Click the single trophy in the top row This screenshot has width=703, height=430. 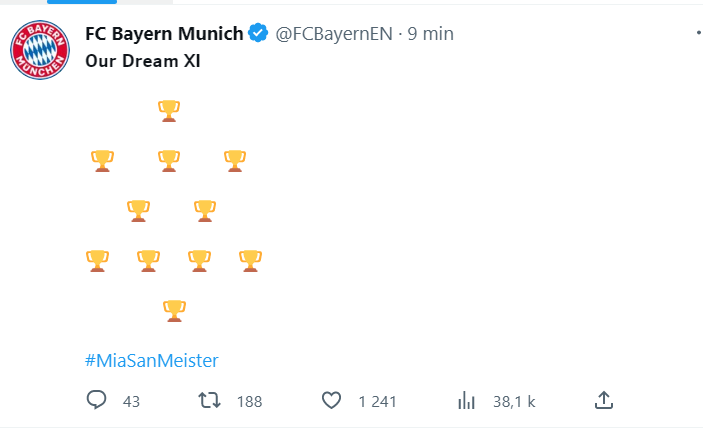click(169, 110)
